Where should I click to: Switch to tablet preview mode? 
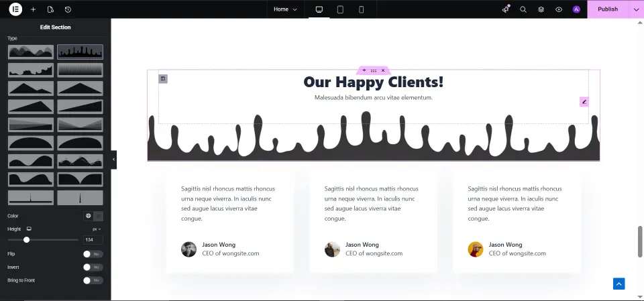tap(340, 9)
